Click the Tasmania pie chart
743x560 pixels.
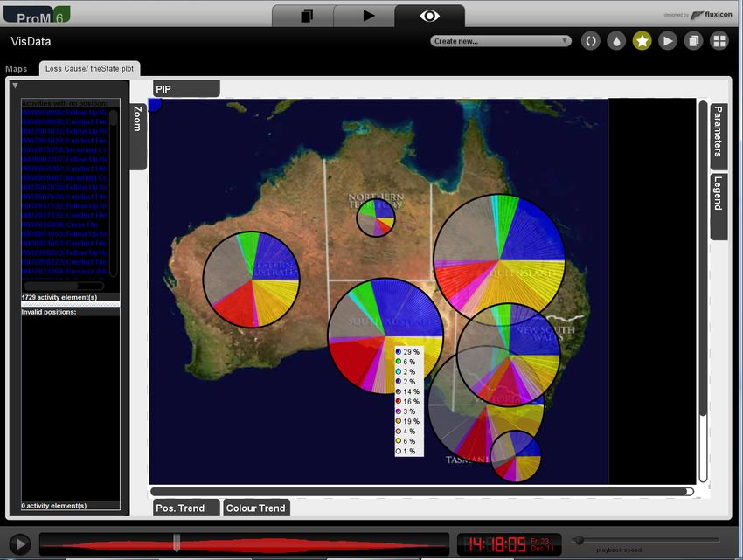pos(516,456)
